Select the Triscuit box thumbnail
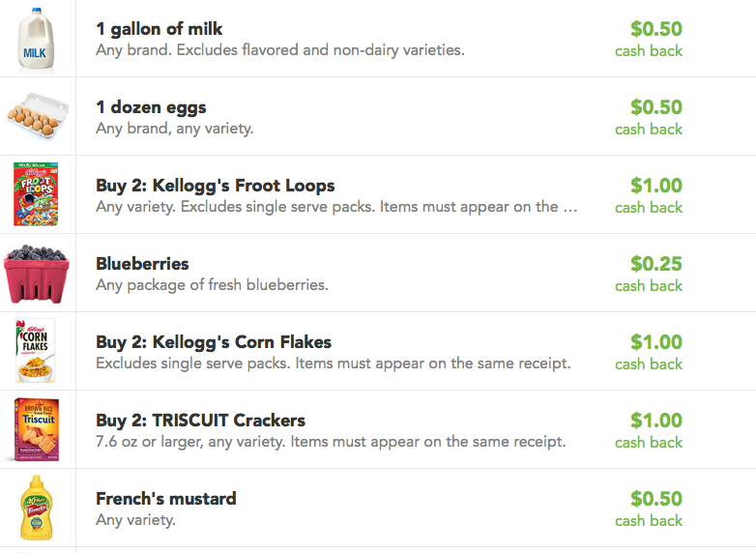 click(x=37, y=429)
